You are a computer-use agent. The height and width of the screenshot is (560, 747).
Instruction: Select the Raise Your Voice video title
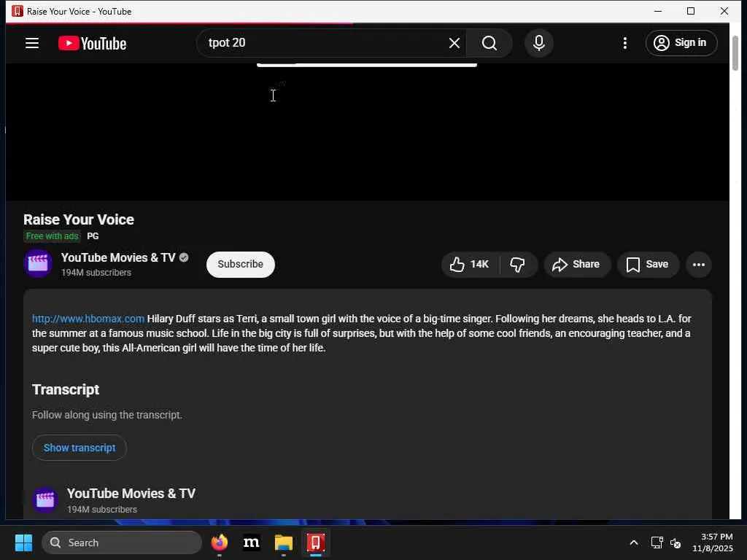coord(79,219)
